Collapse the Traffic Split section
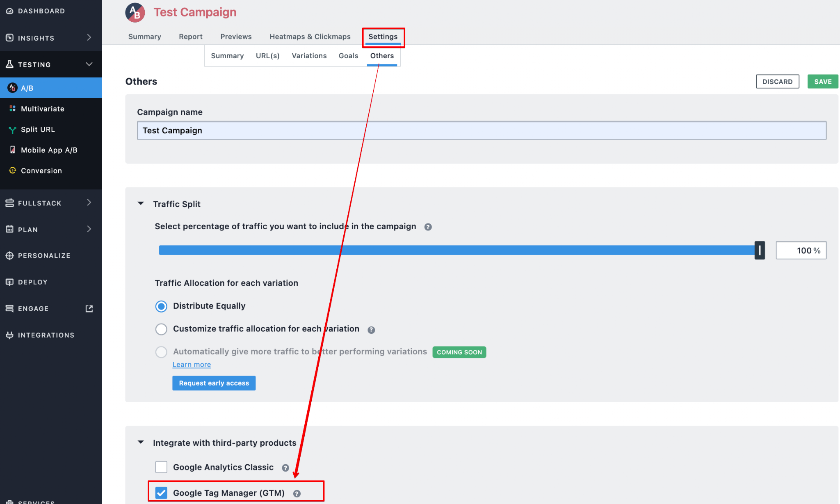This screenshot has height=504, width=840. click(141, 204)
